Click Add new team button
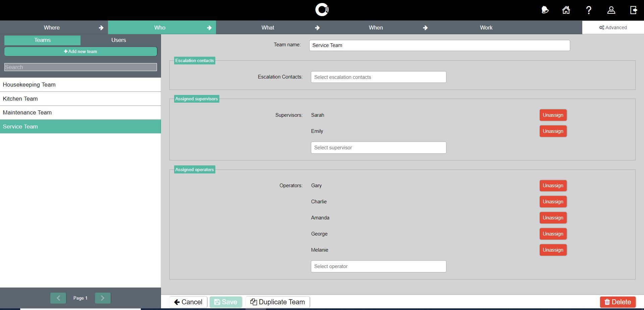The height and width of the screenshot is (310, 644). pos(80,52)
